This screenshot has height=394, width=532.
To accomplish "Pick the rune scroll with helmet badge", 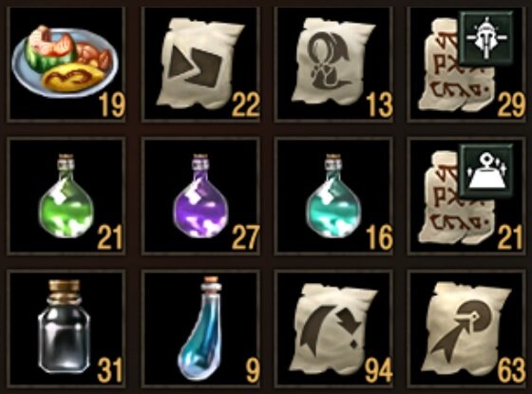I will (x=466, y=64).
